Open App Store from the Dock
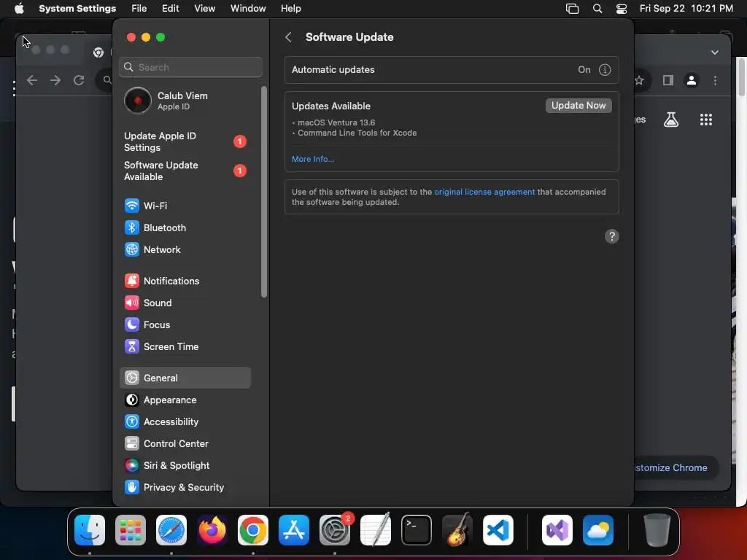 coord(294,530)
